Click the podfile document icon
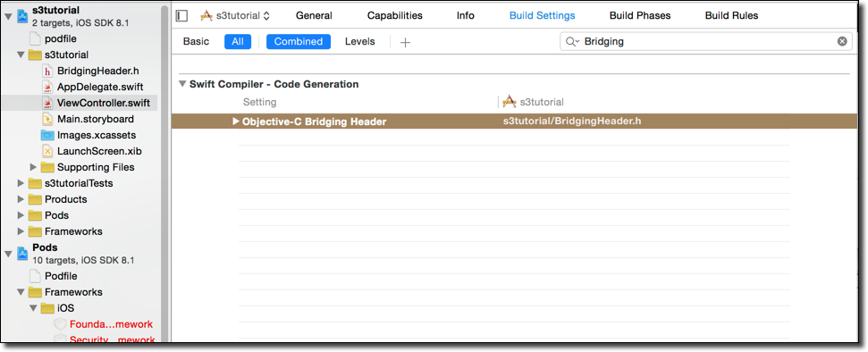 click(x=35, y=38)
